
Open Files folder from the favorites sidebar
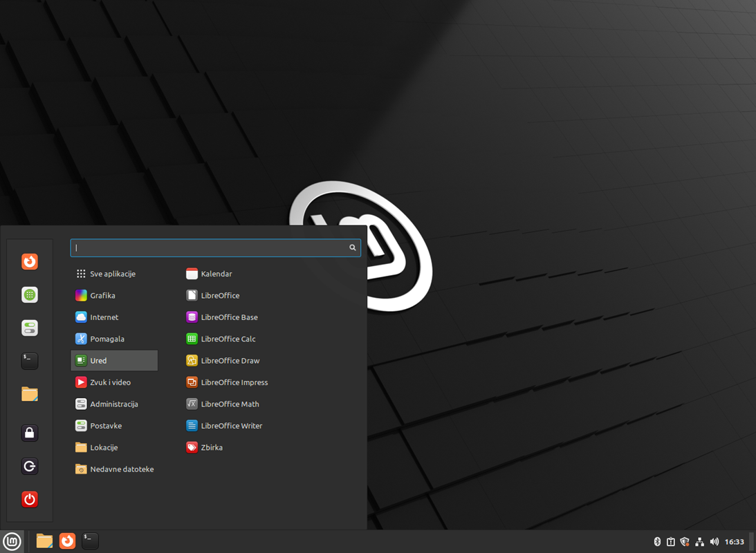click(30, 394)
